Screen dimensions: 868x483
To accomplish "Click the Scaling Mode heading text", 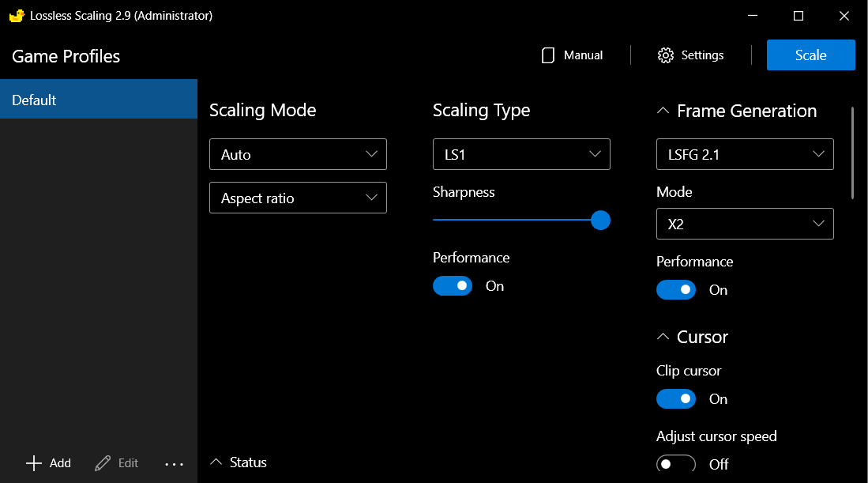I will 262,110.
